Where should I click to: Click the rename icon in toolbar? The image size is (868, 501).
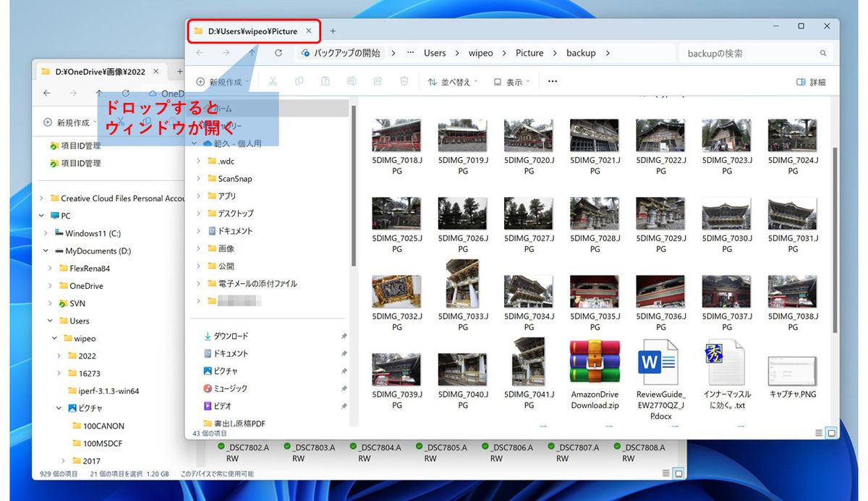click(x=352, y=82)
